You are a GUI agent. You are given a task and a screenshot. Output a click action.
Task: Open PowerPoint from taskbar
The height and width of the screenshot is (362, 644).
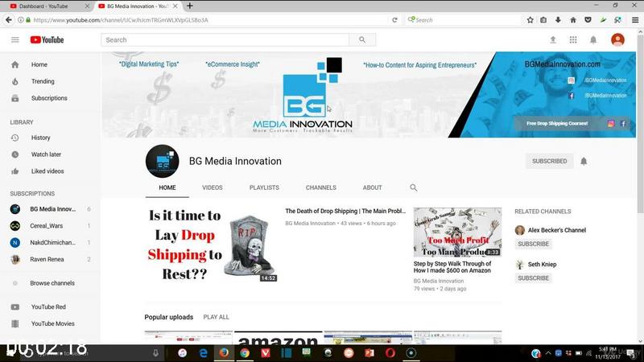(x=369, y=353)
